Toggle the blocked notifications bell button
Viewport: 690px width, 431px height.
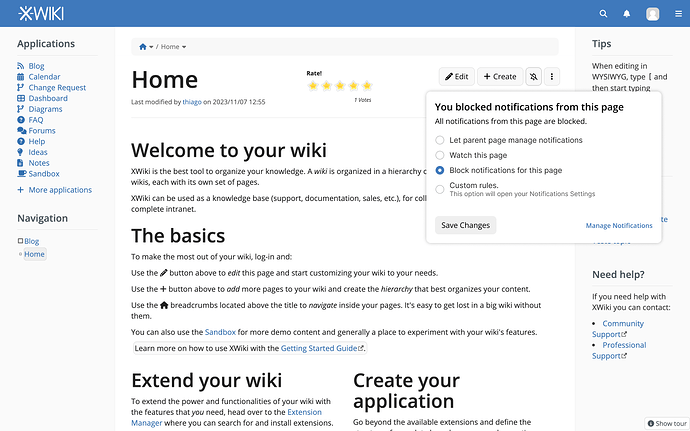tap(534, 76)
